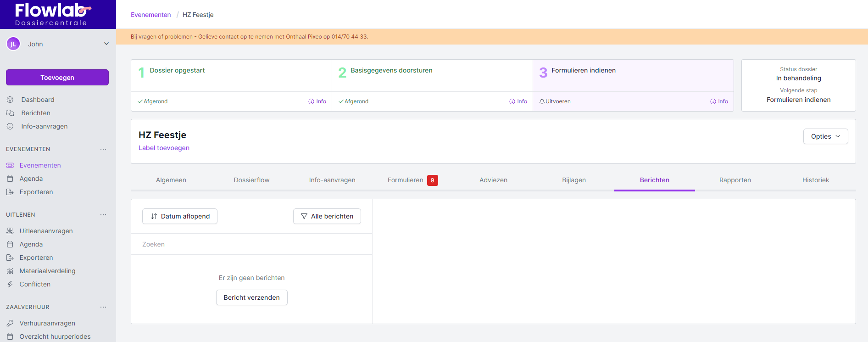Open Evenementen section three-dot menu
868x342 pixels.
[x=103, y=149]
